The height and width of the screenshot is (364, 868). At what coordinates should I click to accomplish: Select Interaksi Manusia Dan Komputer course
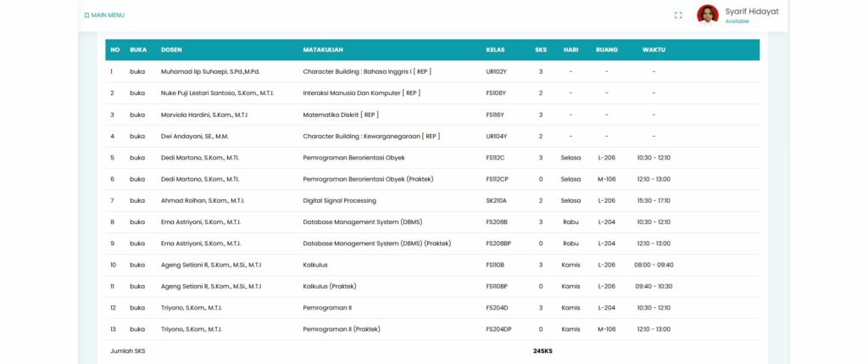tap(361, 93)
